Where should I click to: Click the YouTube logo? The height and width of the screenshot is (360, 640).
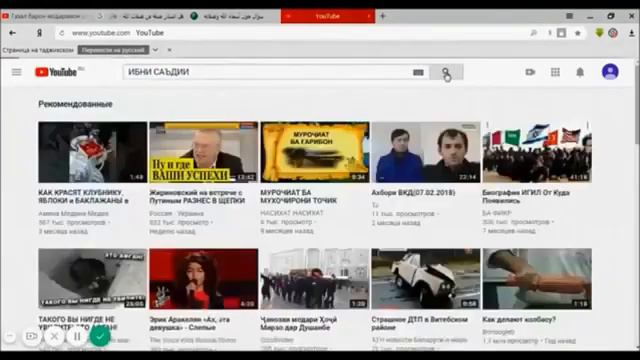coord(56,72)
